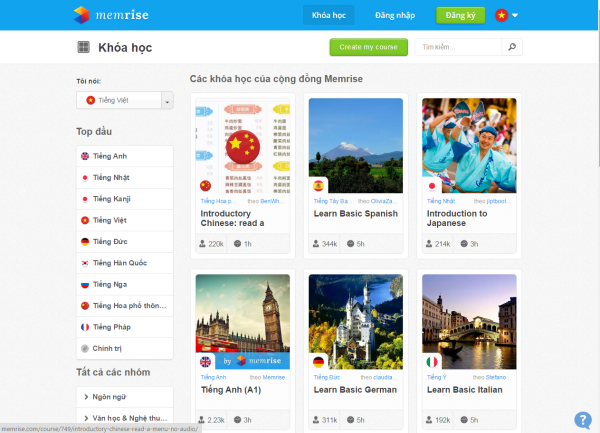Image resolution: width=600 pixels, height=433 pixels.
Task: Open the Vietnam flag language menu
Action: click(506, 15)
